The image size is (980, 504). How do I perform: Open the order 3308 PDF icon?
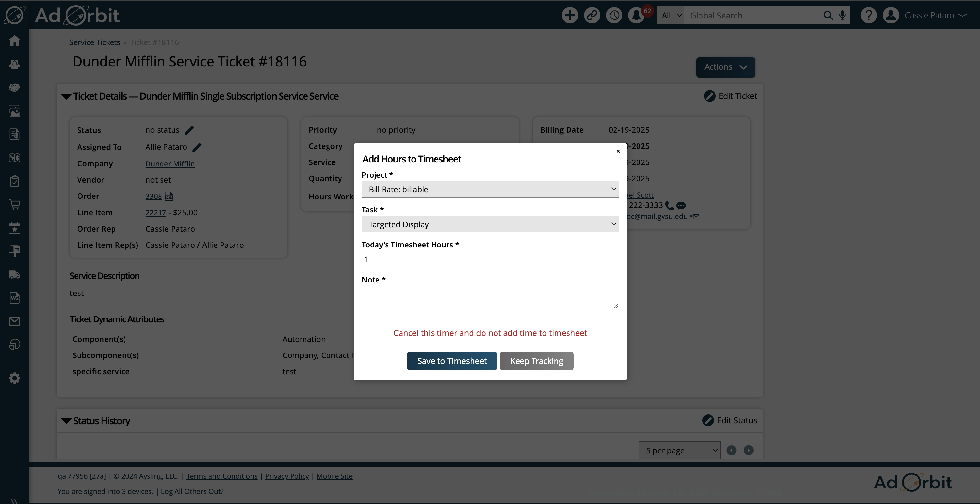169,196
